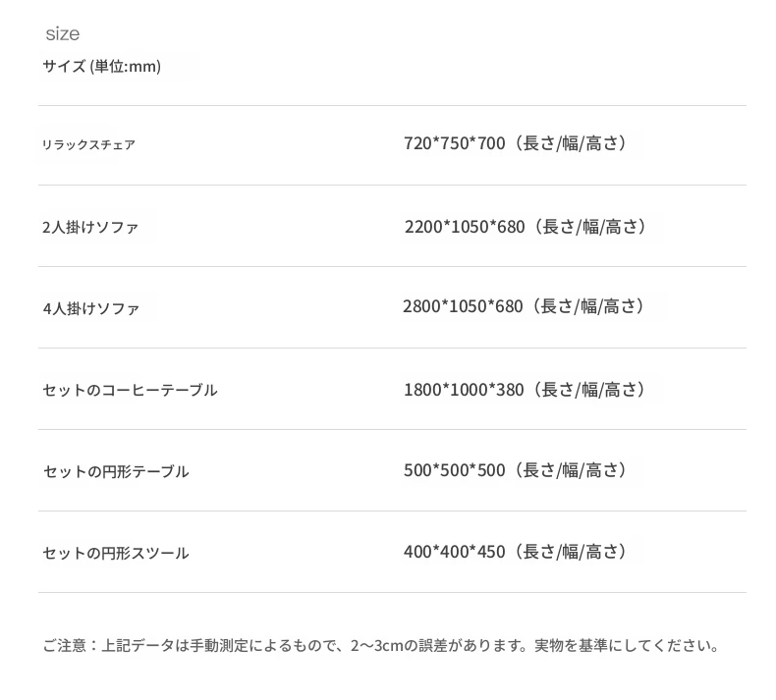Click the ご注意 measurement note text

point(381,646)
